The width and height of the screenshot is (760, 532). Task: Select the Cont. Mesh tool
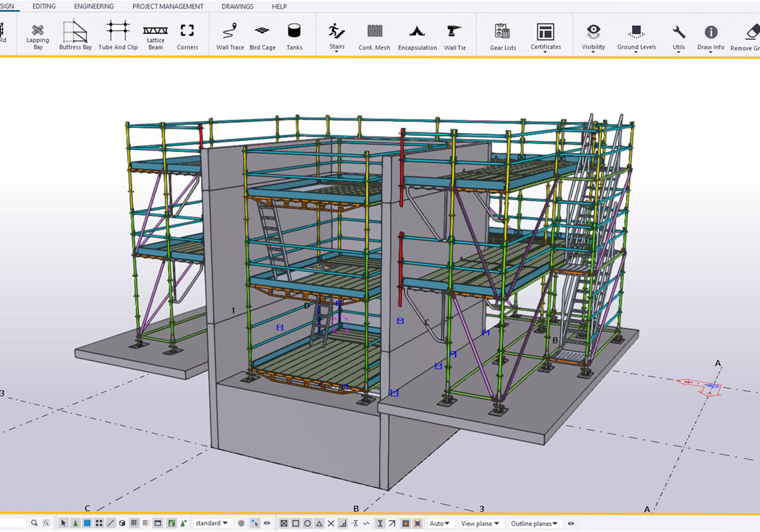click(x=373, y=35)
